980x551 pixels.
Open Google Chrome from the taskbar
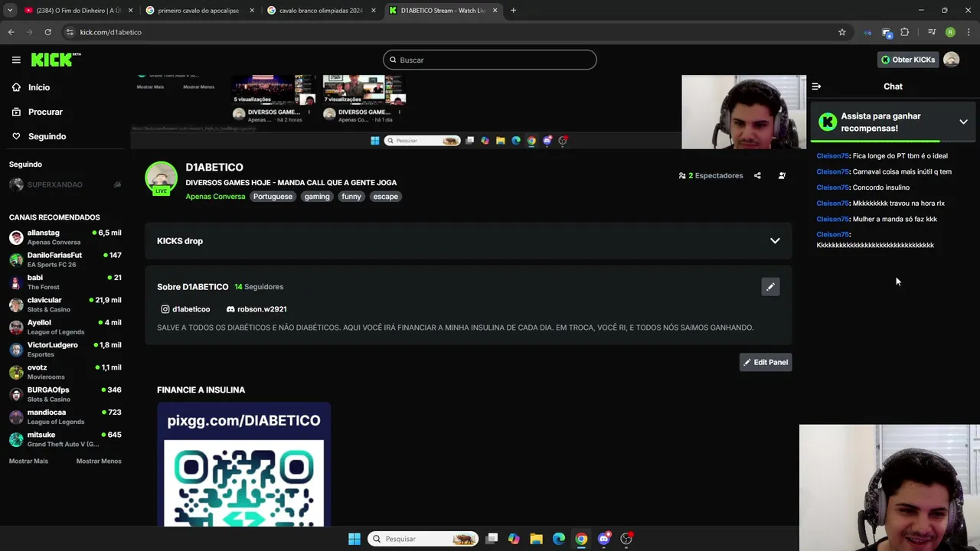(581, 539)
